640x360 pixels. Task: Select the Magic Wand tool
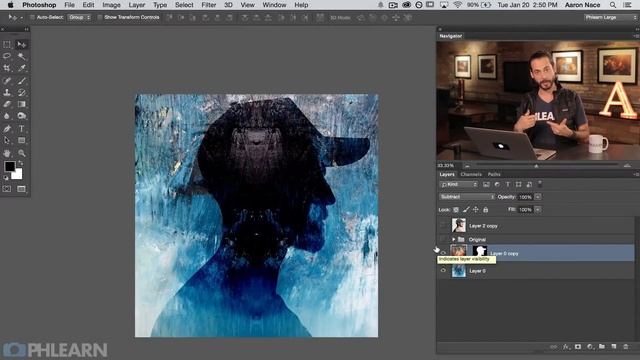pyautogui.click(x=22, y=56)
